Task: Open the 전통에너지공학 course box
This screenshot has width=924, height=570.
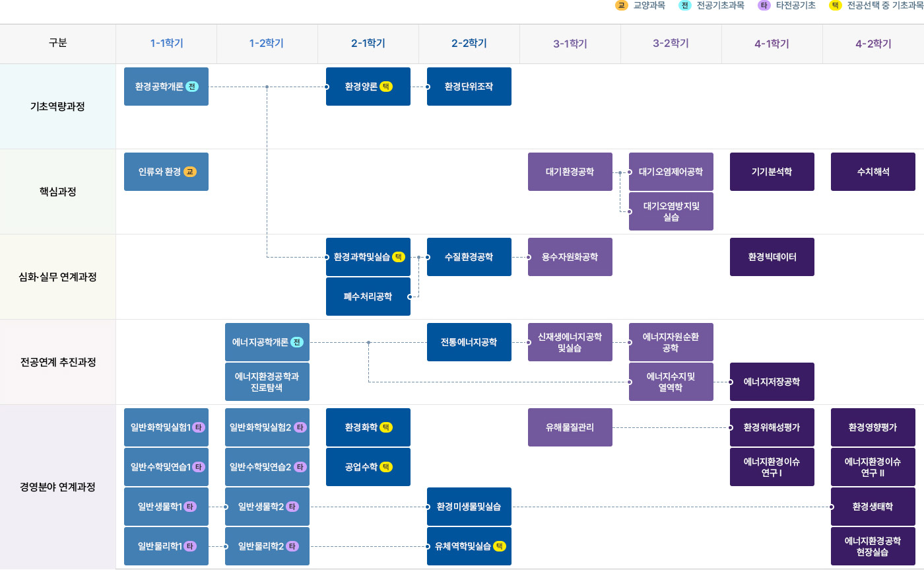Action: point(469,342)
